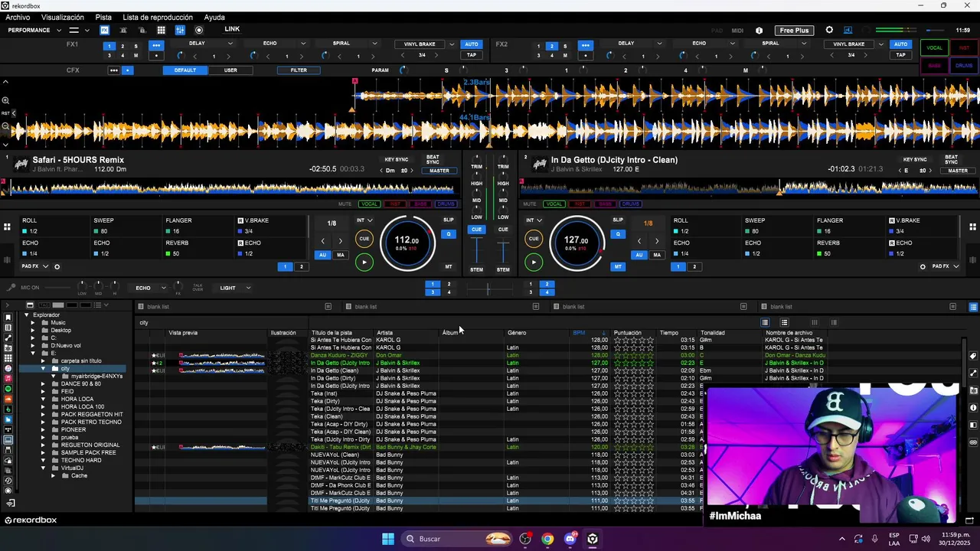Open the Beatport source icon in sidebar
The height and width of the screenshot is (551, 980).
click(x=8, y=409)
